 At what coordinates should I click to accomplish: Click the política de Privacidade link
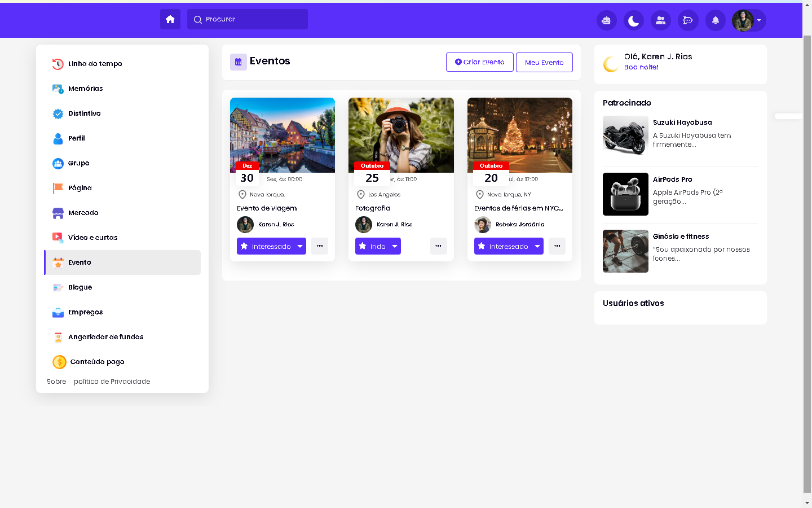pos(112,382)
